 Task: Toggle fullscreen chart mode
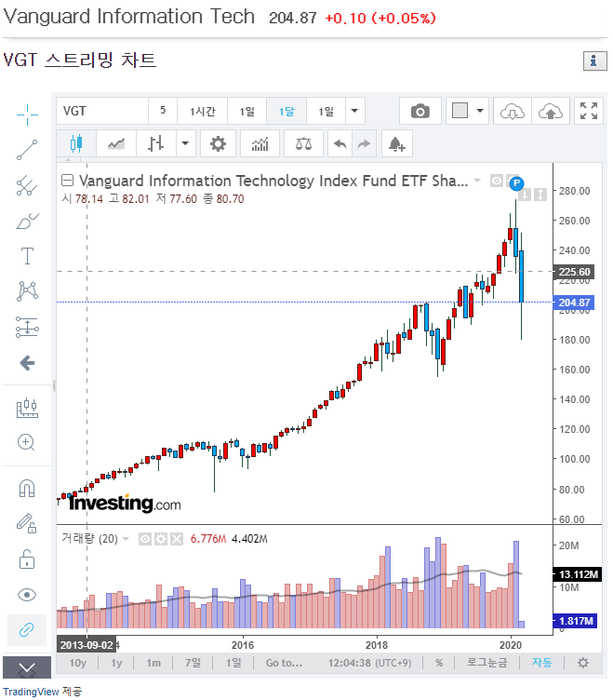click(588, 111)
